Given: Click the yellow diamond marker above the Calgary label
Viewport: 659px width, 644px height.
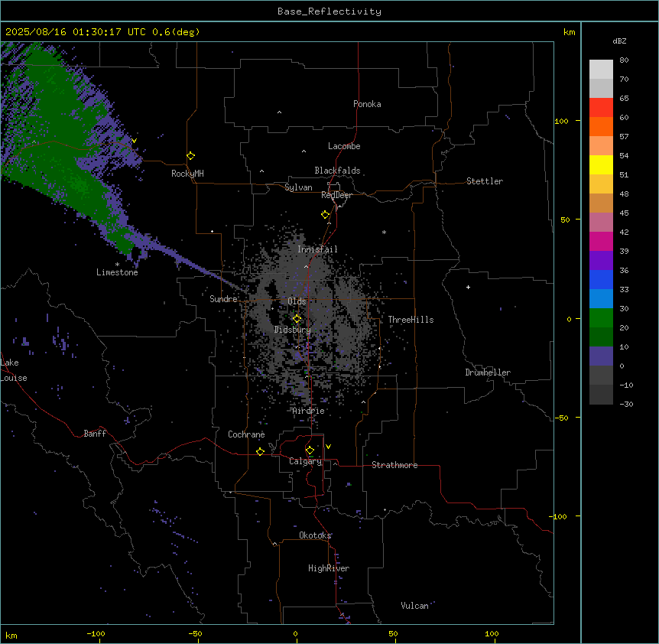Looking at the screenshot, I should coord(310,450).
